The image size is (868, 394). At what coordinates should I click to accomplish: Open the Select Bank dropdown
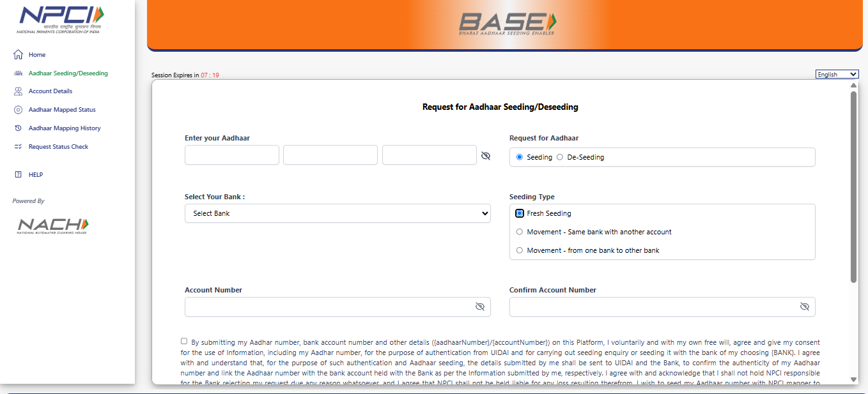click(x=337, y=213)
